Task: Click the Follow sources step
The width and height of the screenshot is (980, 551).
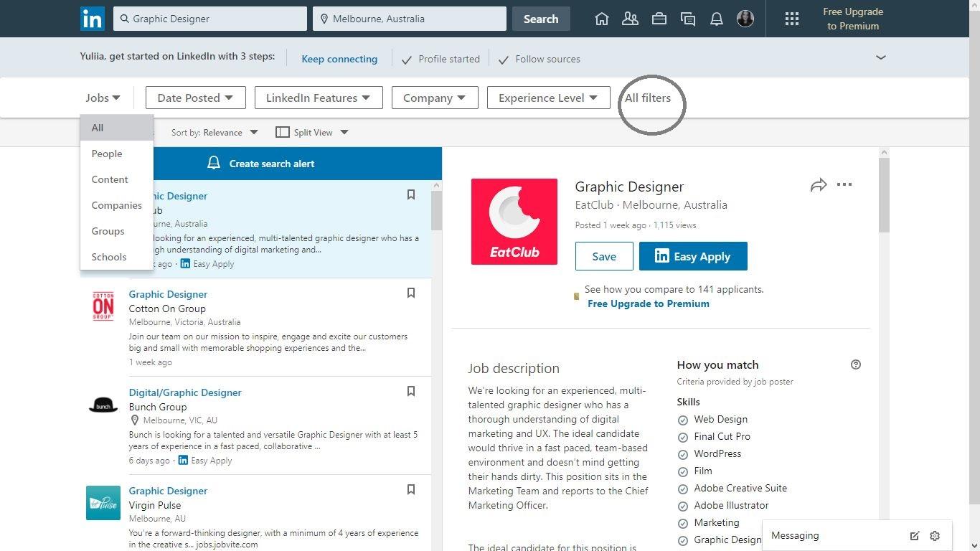Action: pyautogui.click(x=540, y=59)
